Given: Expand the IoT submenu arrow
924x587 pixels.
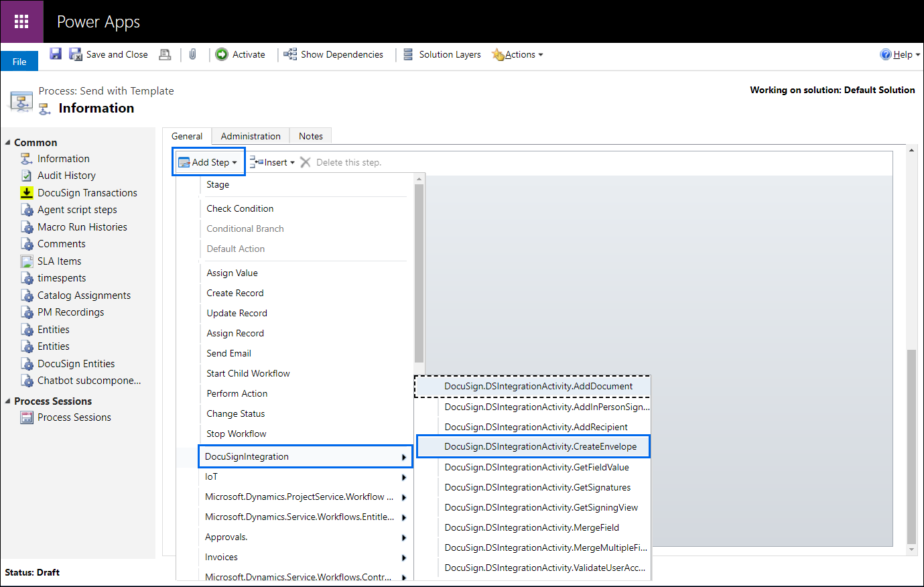Looking at the screenshot, I should click(x=404, y=477).
